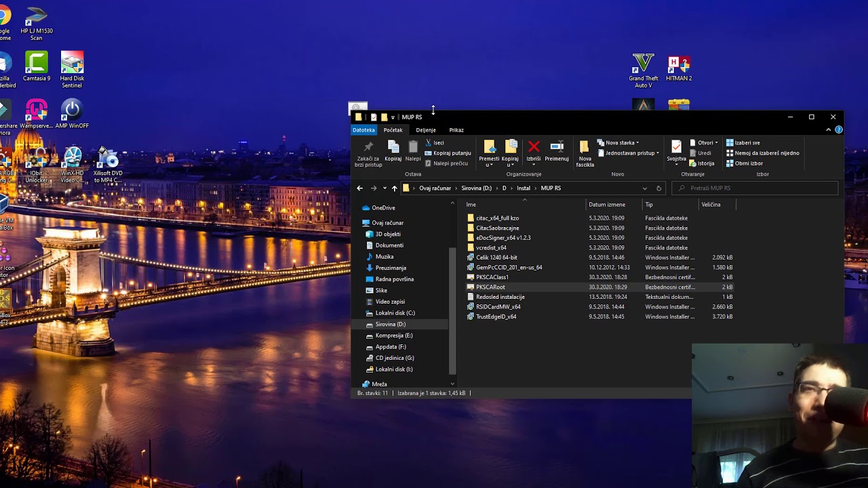Click Nemoj da izabereš nijedno
This screenshot has height=488, width=868.
click(763, 153)
